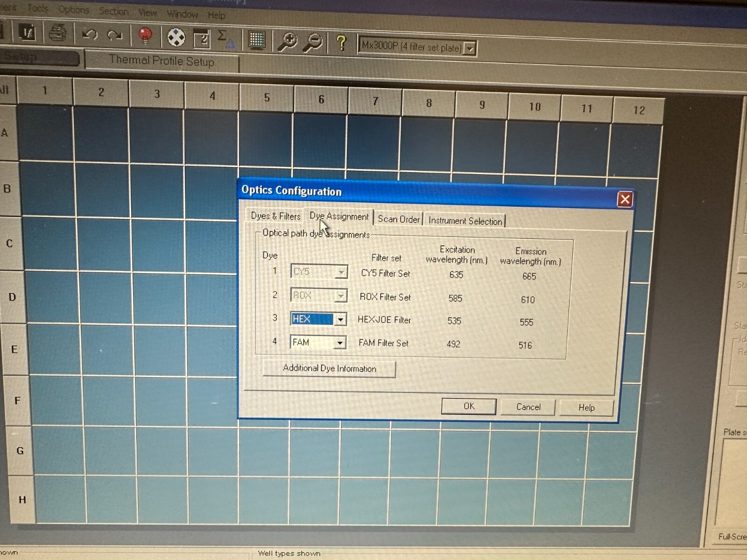Click the undo arrow icon
747x560 pixels.
(90, 35)
